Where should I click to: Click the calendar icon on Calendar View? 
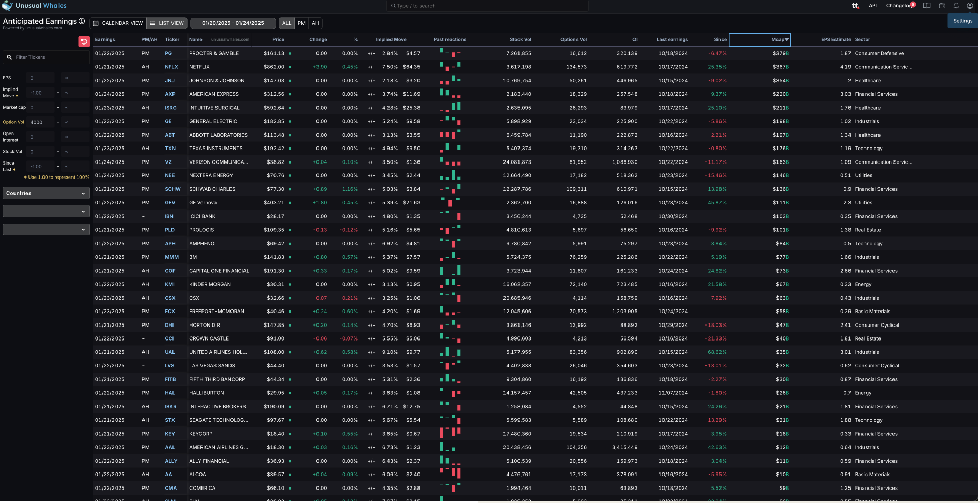96,23
